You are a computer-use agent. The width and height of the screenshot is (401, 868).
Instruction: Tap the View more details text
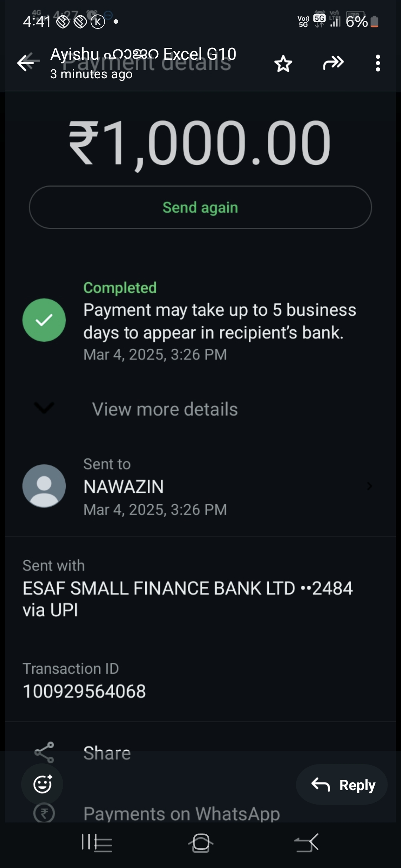(165, 410)
